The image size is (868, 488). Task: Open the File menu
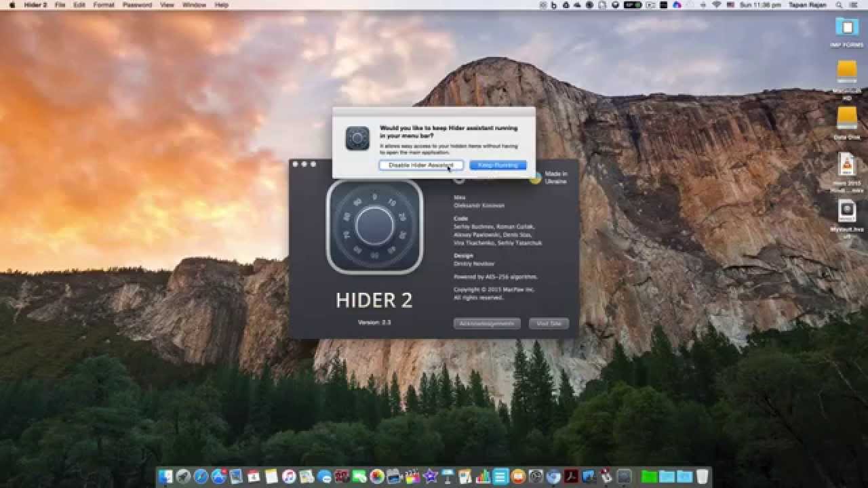pos(60,5)
